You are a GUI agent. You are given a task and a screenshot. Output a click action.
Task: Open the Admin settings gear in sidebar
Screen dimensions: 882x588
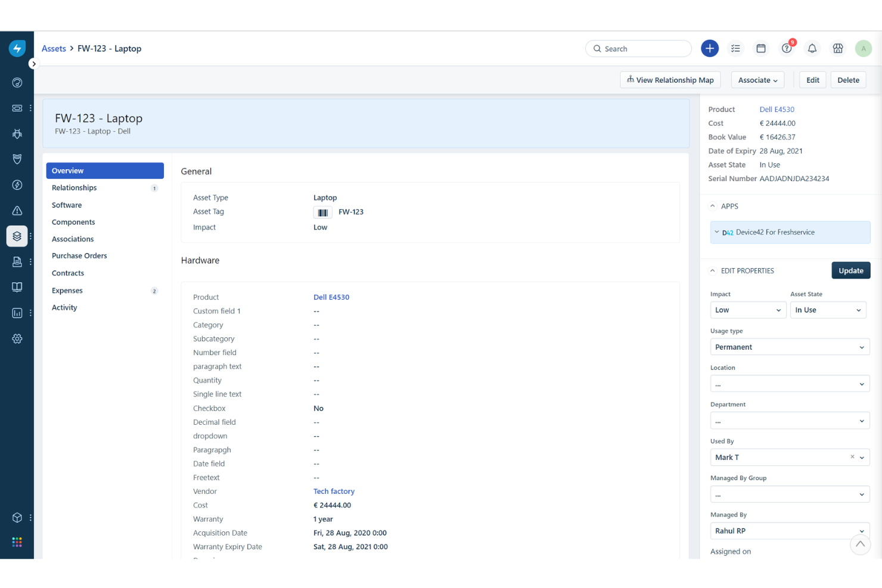click(17, 338)
